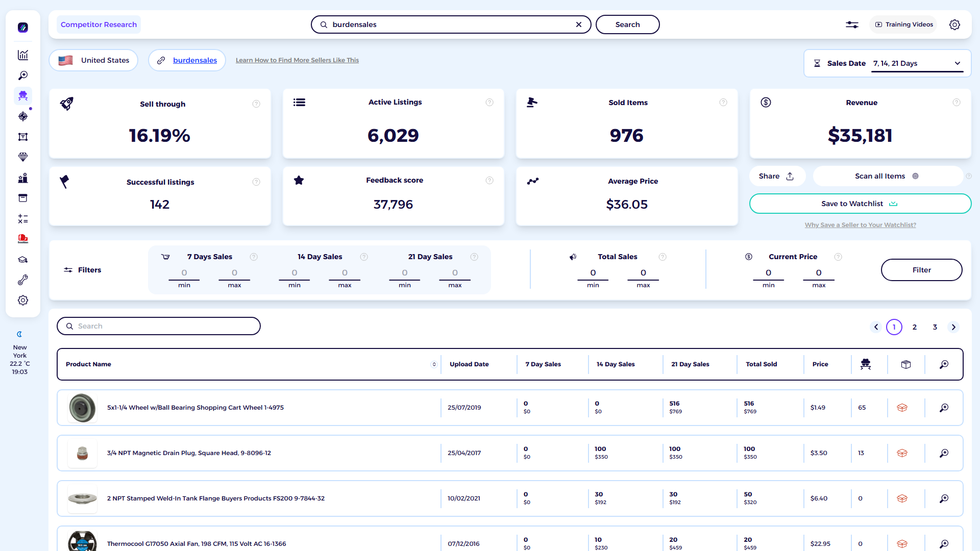980x551 pixels.
Task: Clear the burdensales search text with X
Action: (x=579, y=24)
